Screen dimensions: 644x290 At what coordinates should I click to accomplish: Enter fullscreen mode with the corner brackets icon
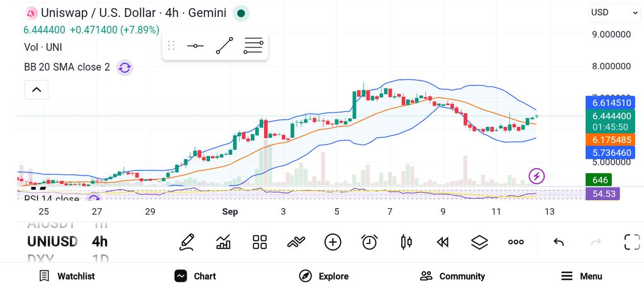click(x=632, y=242)
